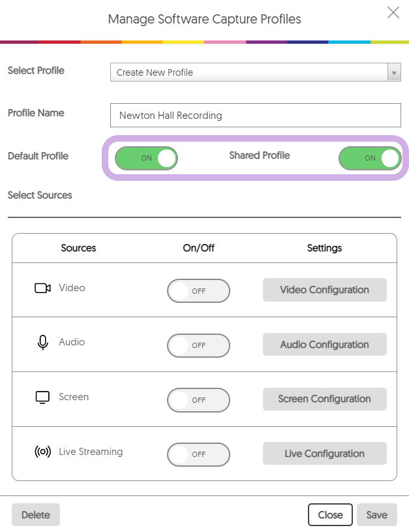This screenshot has width=409, height=532.
Task: Save the capture profile
Action: click(x=377, y=514)
